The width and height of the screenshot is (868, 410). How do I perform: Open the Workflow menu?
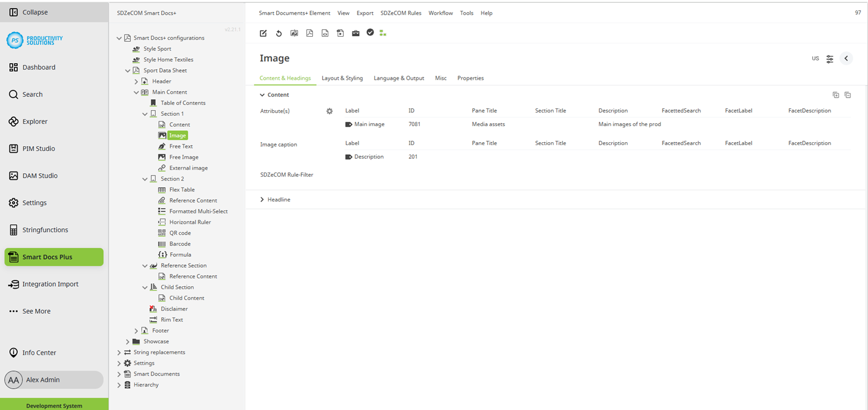click(x=441, y=13)
